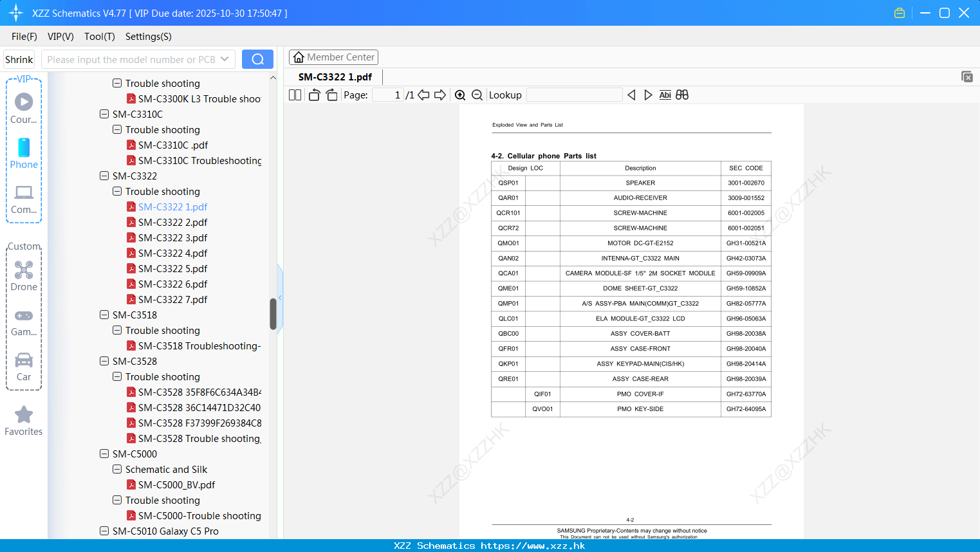Viewport: 980px width, 552px height.
Task: Zoom out of the PDF
Action: 477,95
